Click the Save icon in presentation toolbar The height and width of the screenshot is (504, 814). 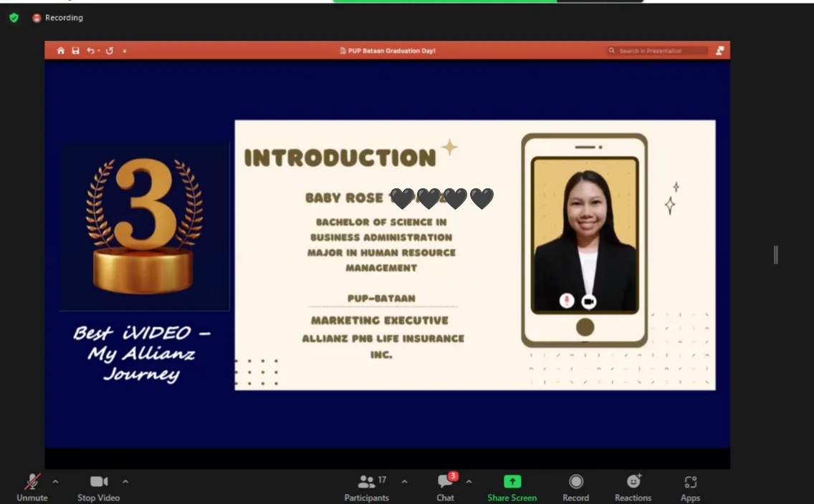click(75, 50)
